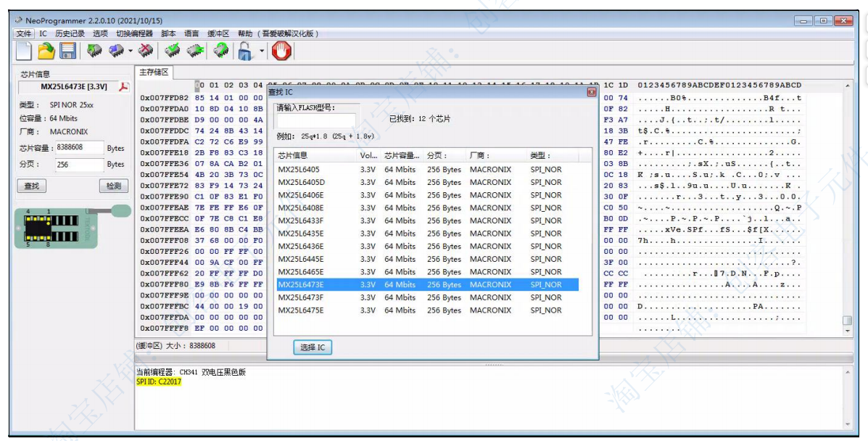The image size is (868, 441).
Task: Open the 切换编程器 menu
Action: 134,33
